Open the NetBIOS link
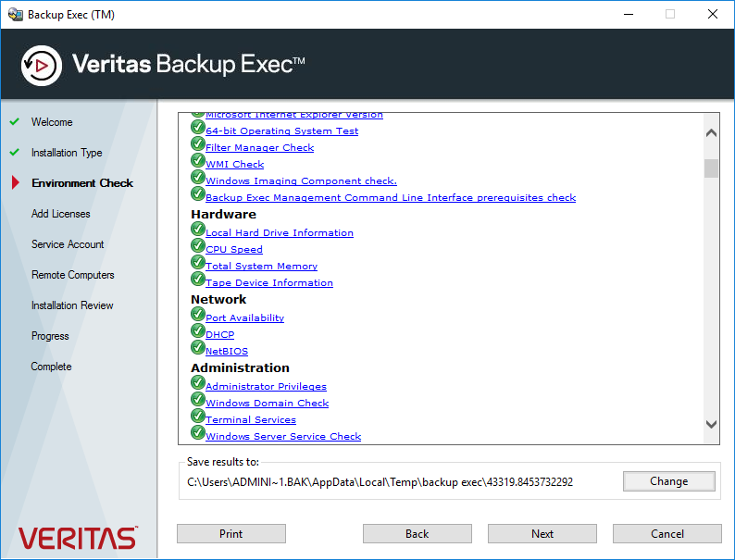This screenshot has width=735, height=560. 227,352
